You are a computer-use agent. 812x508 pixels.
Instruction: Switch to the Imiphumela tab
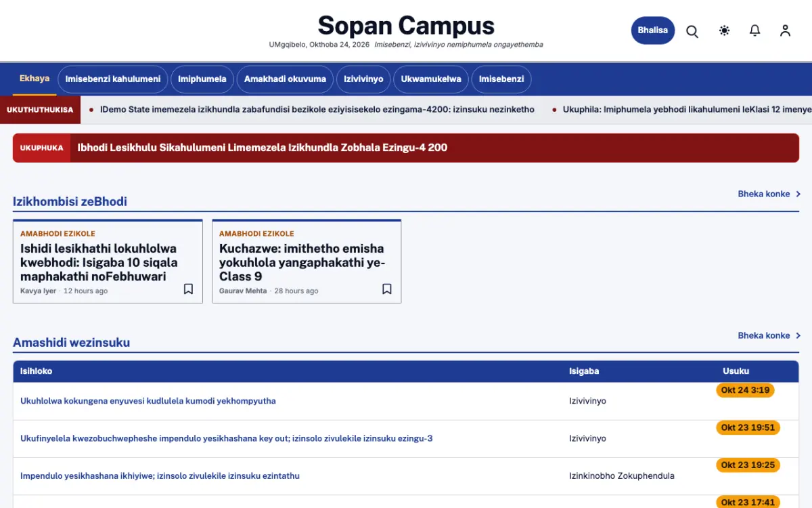pos(202,79)
